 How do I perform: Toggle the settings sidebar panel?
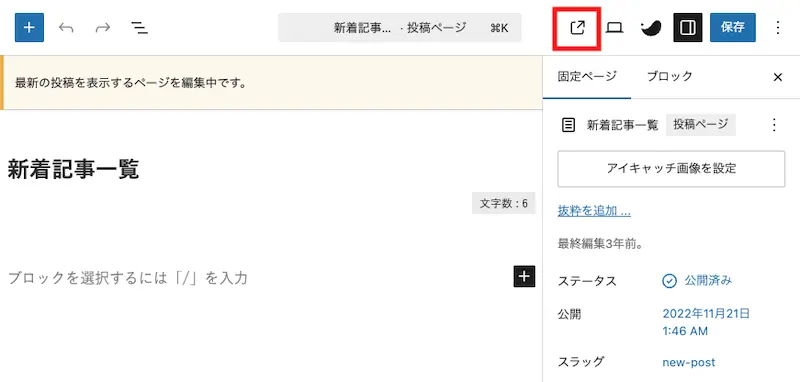click(x=688, y=28)
